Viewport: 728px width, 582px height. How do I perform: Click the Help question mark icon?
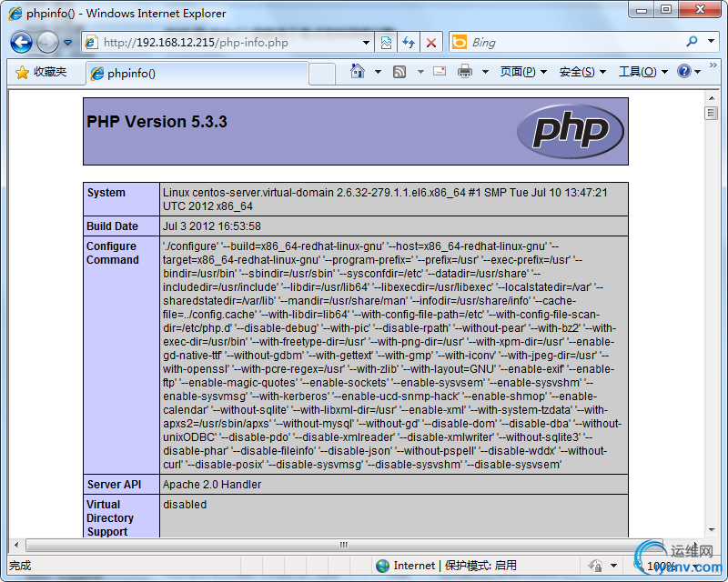coord(684,72)
